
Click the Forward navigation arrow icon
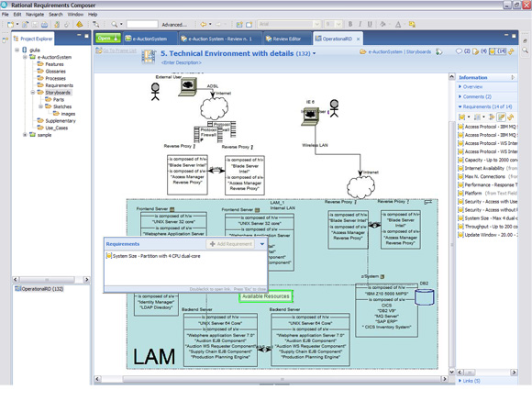[218, 24]
